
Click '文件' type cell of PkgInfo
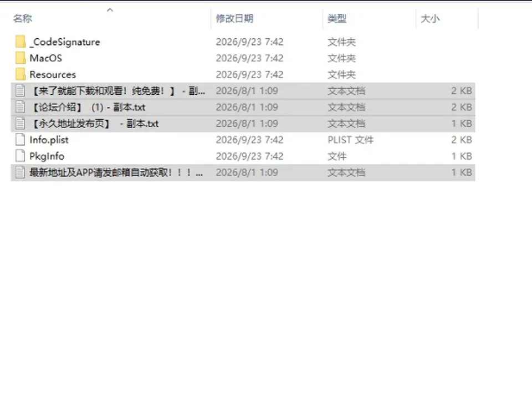click(x=337, y=156)
